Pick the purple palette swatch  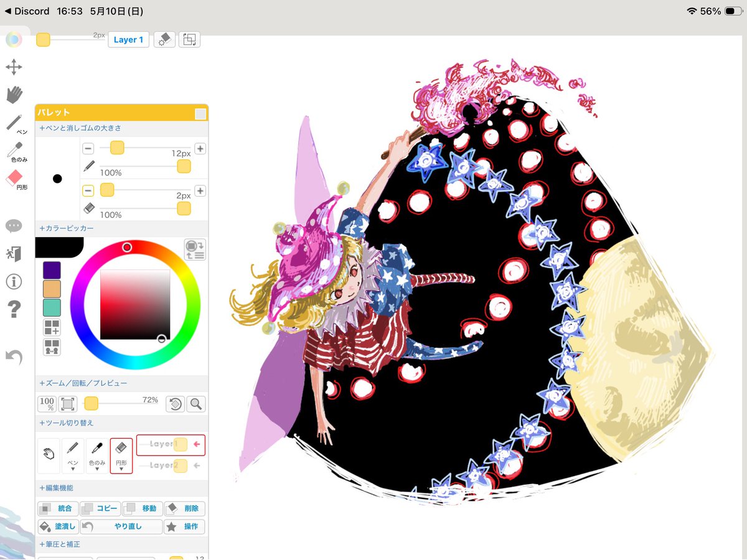click(52, 270)
